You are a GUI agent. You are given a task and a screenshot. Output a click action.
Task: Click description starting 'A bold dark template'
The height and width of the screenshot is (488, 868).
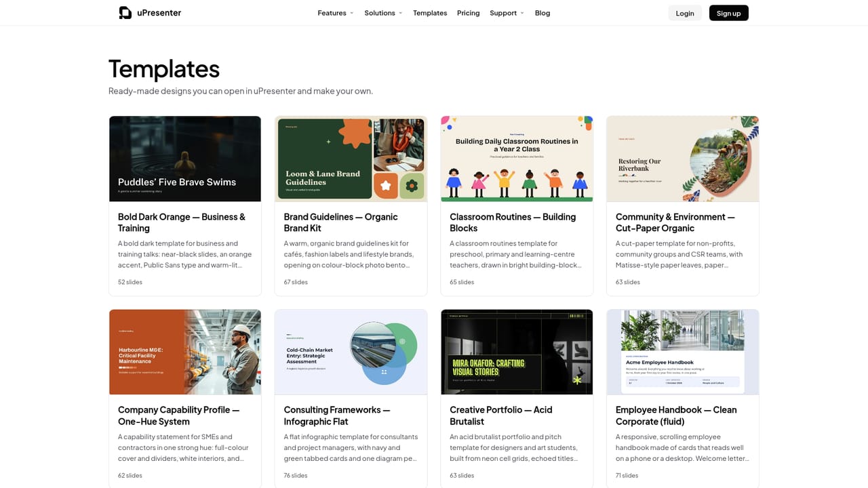(184, 254)
